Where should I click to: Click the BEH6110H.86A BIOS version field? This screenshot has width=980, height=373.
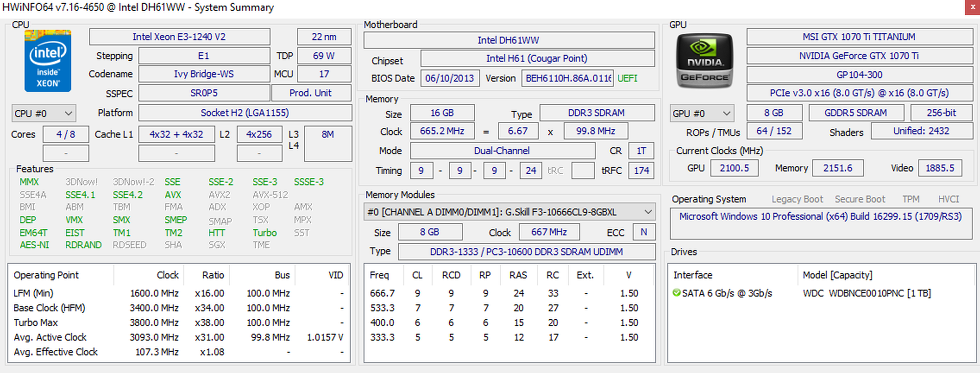pyautogui.click(x=568, y=78)
